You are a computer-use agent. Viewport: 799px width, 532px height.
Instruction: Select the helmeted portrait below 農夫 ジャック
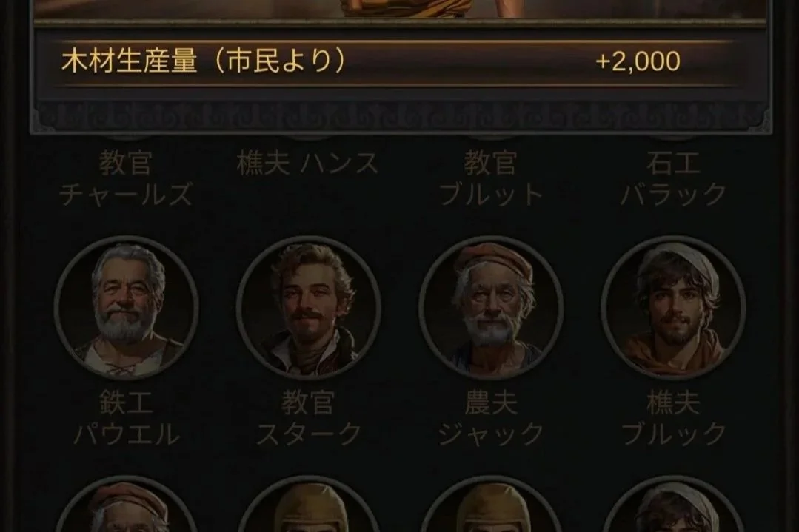(491, 504)
